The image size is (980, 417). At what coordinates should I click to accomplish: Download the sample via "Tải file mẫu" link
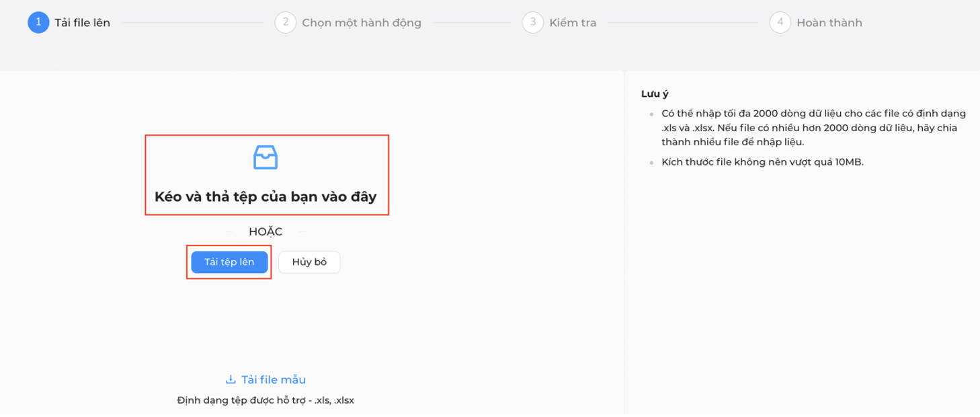266,380
